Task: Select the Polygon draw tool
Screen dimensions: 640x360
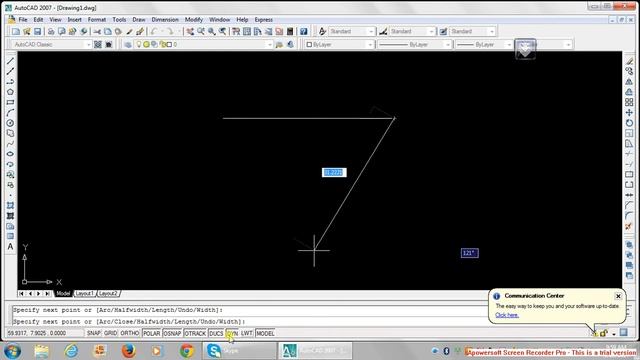Action: 10,92
